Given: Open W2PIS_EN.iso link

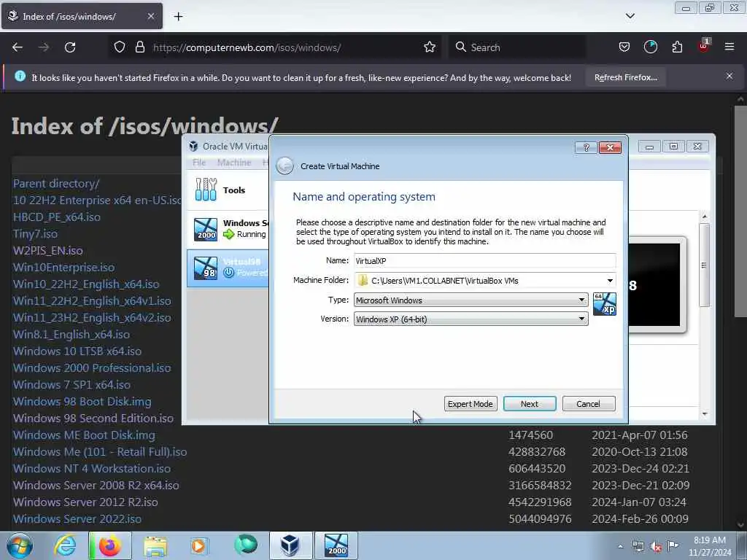Looking at the screenshot, I should [x=47, y=251].
